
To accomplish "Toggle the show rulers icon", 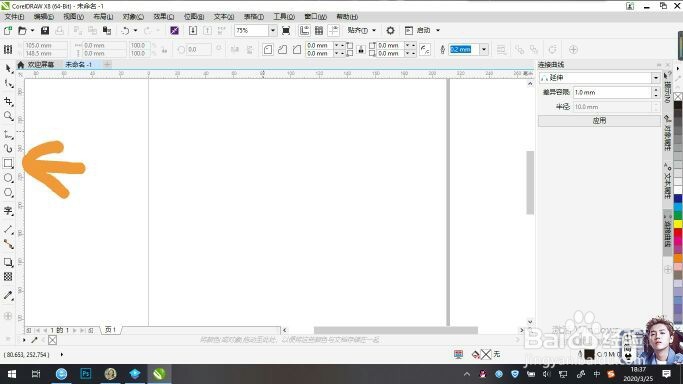I will (304, 30).
